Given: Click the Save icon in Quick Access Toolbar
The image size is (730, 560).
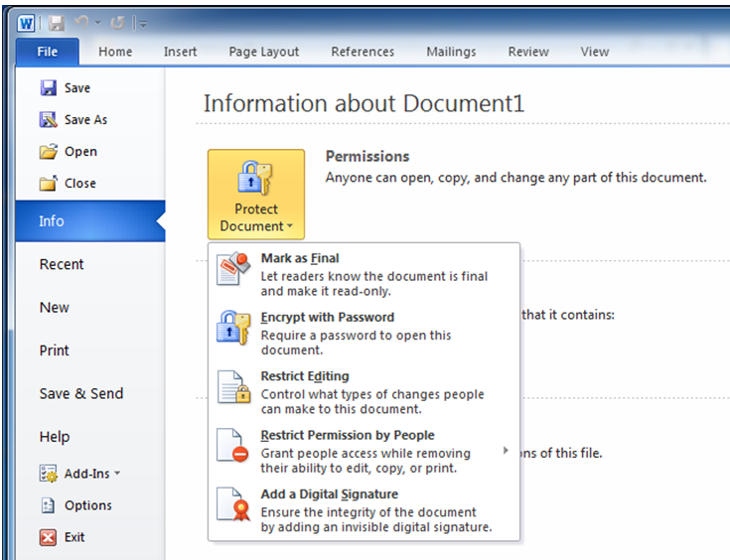Looking at the screenshot, I should [57, 23].
